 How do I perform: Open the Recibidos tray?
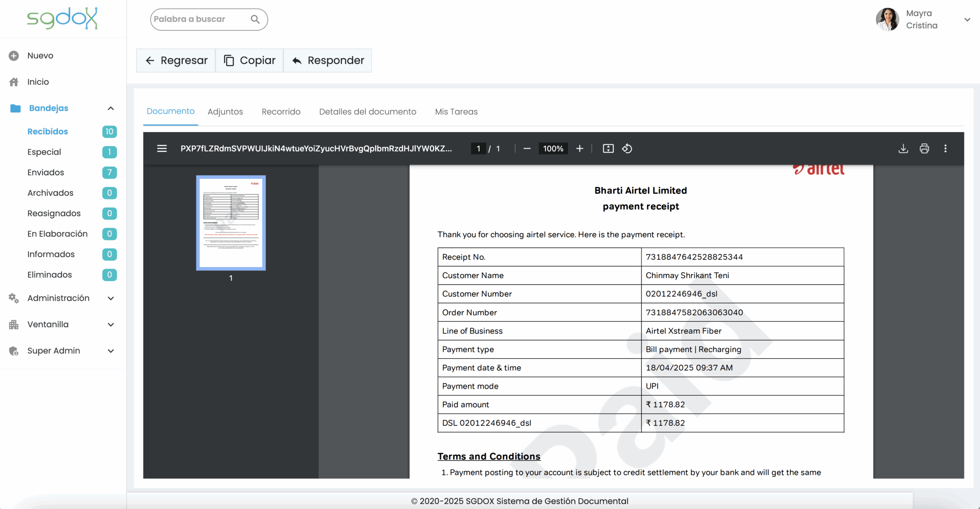[47, 132]
